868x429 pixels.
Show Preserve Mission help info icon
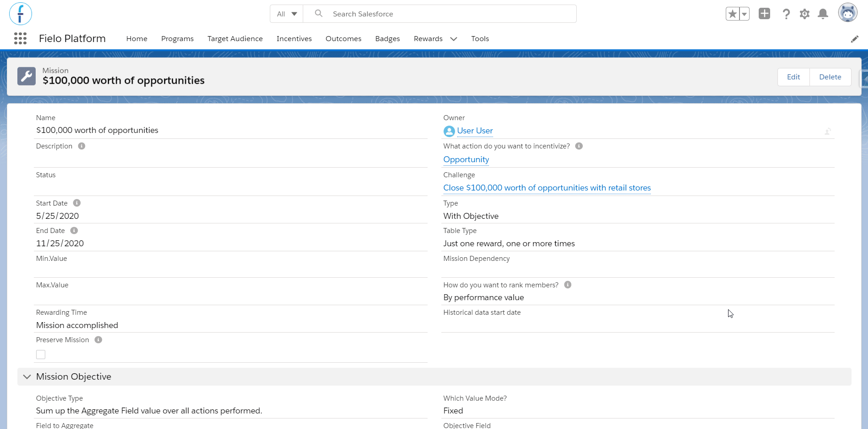[x=98, y=340]
